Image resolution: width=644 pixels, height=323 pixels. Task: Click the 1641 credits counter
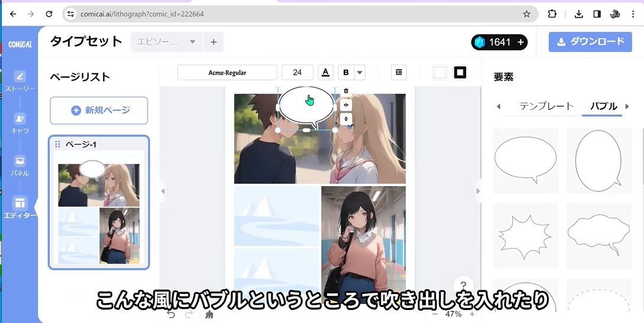click(x=499, y=42)
